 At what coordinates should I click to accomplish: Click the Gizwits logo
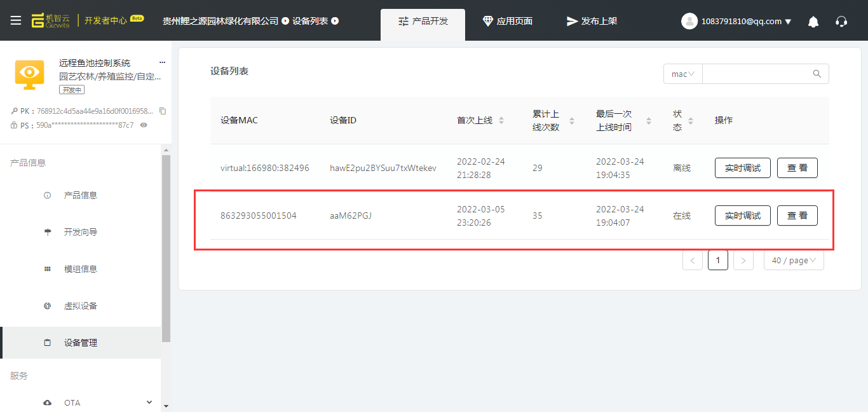[51, 20]
